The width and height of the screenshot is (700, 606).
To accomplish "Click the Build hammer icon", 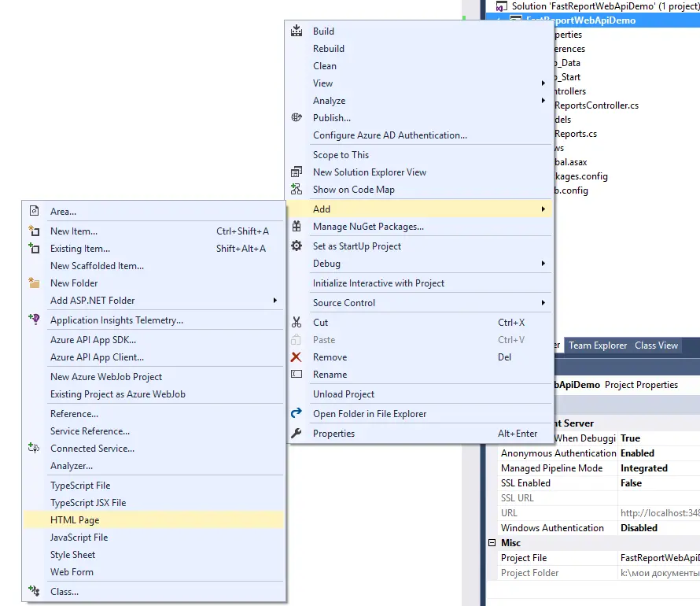I will click(295, 31).
